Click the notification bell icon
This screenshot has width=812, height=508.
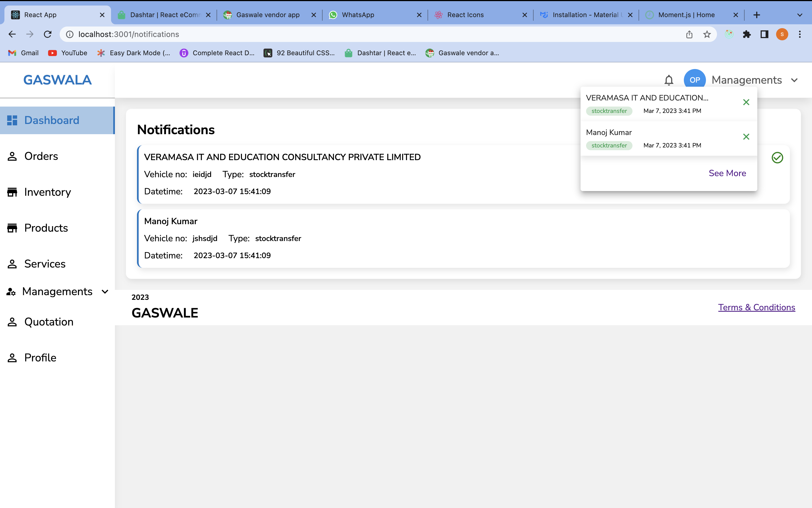click(668, 80)
